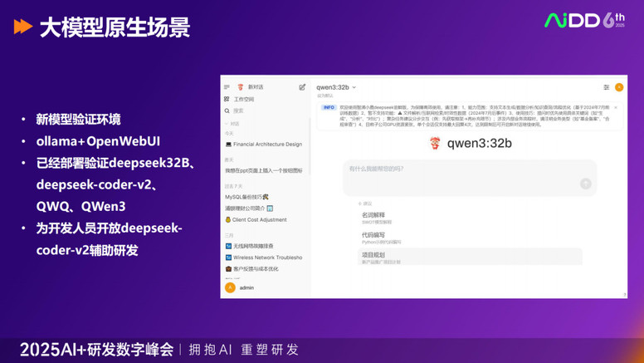644x363 pixels.
Task: Click the money bag emoji on Client Cost chat
Action: click(228, 220)
